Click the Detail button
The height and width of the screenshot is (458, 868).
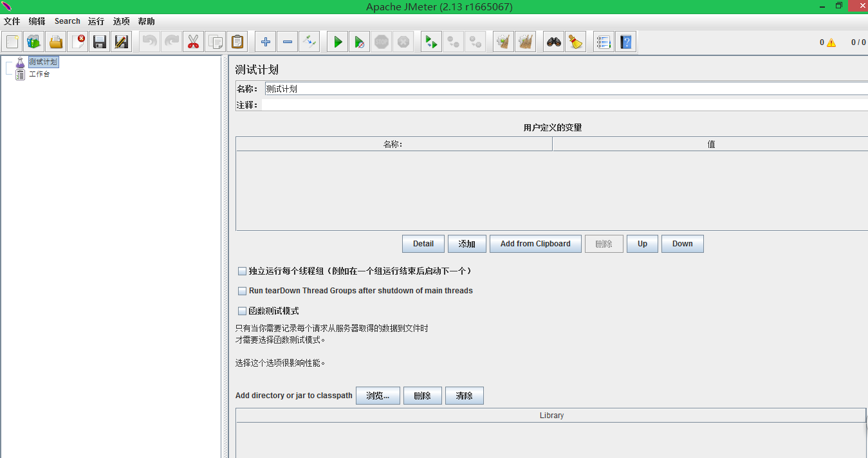pos(423,244)
